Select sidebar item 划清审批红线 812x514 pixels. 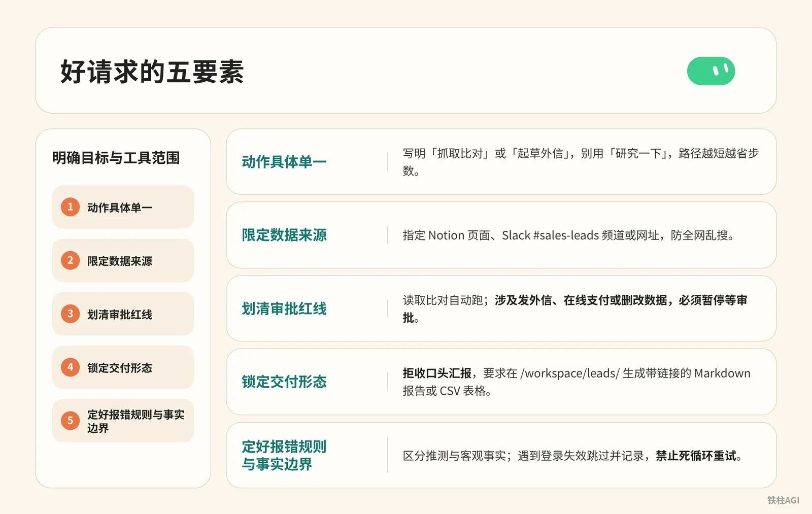(123, 314)
